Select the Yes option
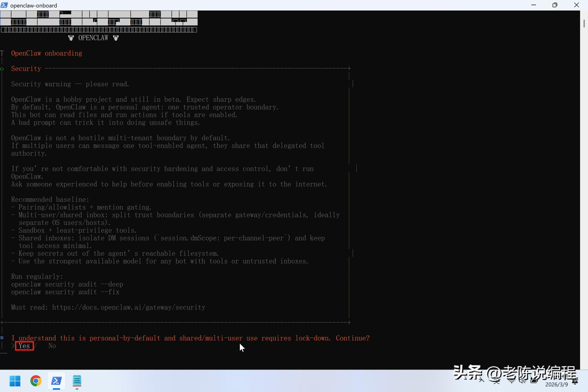This screenshot has height=392, width=588. 24,346
